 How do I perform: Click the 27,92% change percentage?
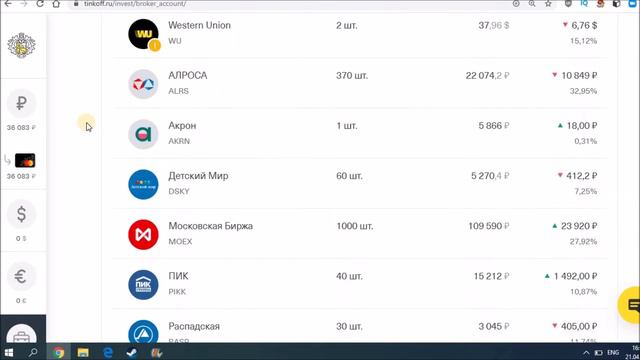point(583,242)
